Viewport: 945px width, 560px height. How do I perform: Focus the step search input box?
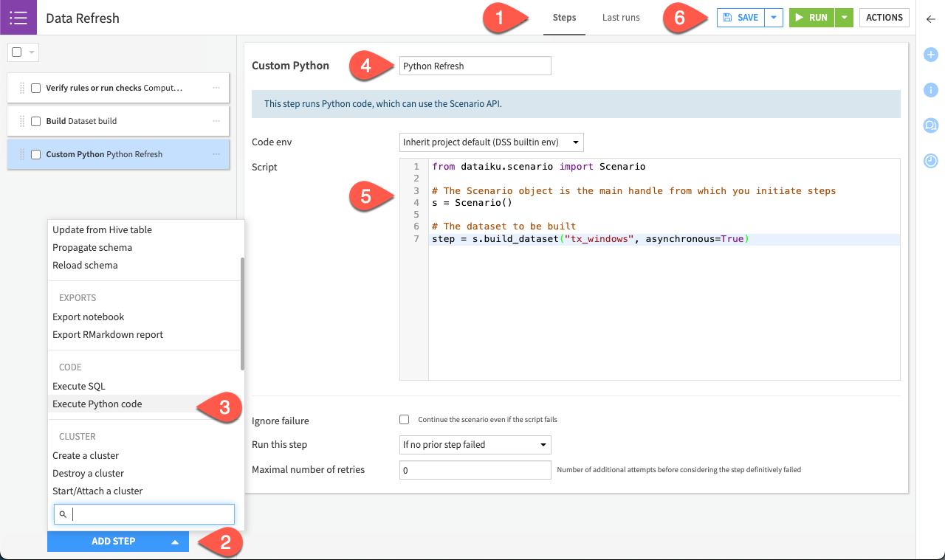145,514
